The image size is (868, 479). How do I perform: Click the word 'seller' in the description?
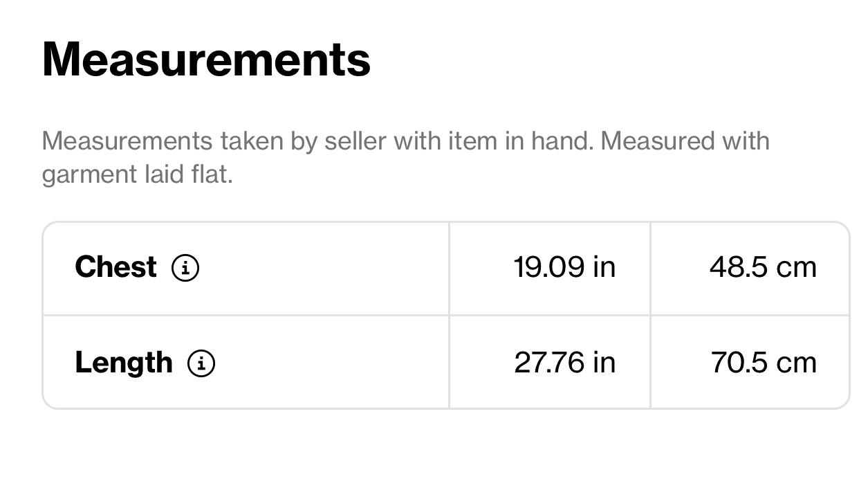click(355, 141)
